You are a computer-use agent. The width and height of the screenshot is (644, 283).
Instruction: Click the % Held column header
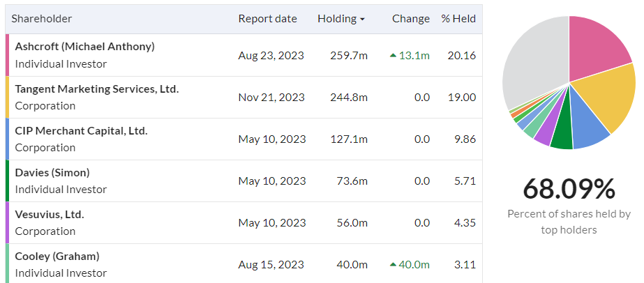coord(458,19)
